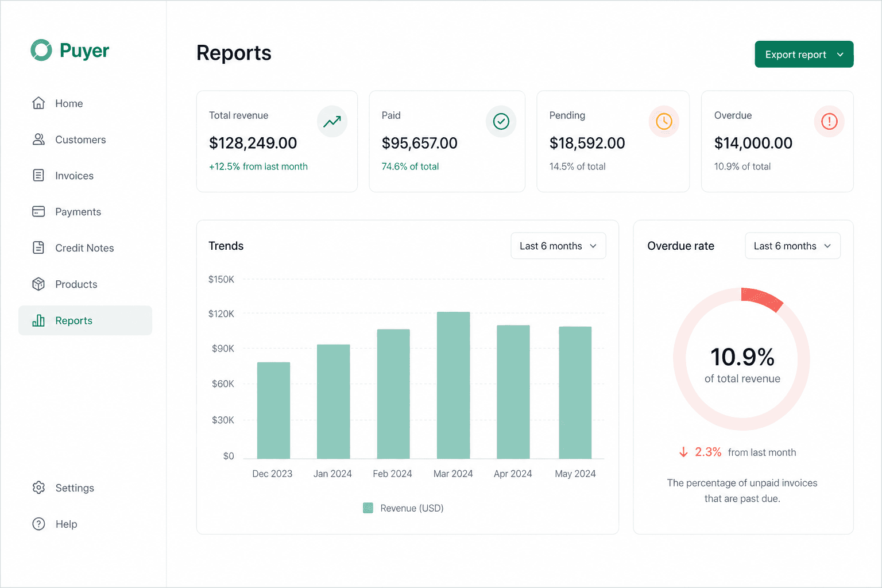Click the $128,249.00 total revenue value
This screenshot has width=882, height=588.
point(253,143)
